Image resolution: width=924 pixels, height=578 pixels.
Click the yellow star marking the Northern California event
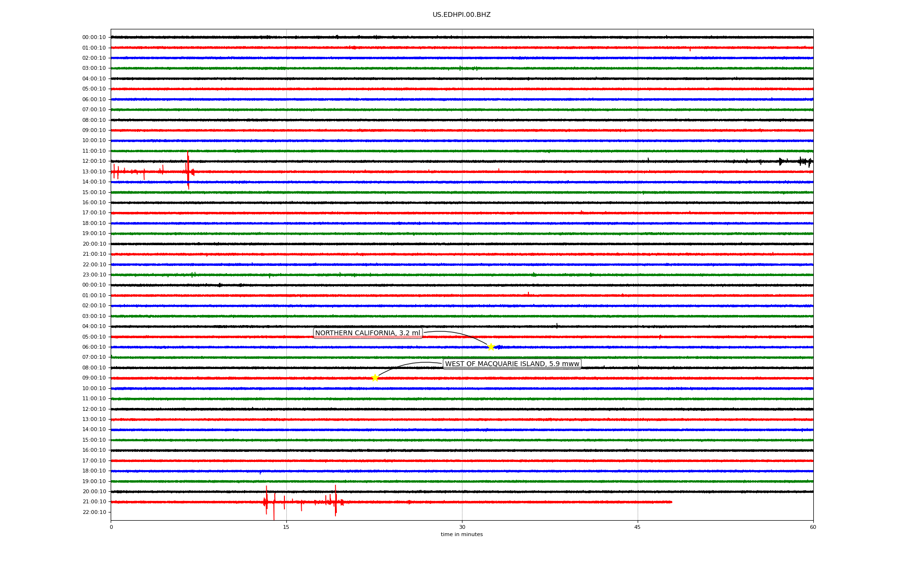pos(491,347)
